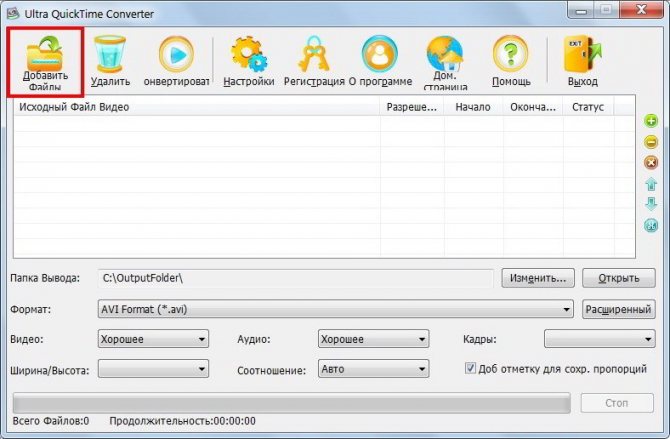Open the Формат AVI Format dropdown
Viewport: 670px width, 439px height.
click(335, 309)
